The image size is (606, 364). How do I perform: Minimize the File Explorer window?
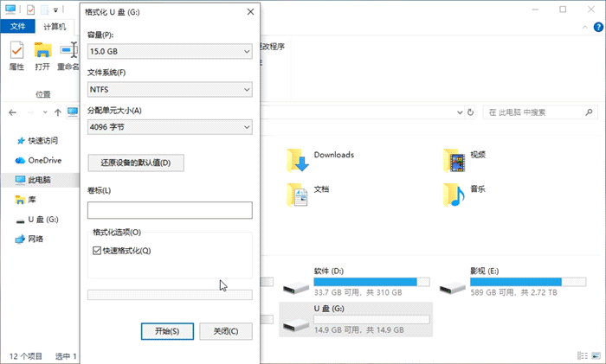[535, 10]
